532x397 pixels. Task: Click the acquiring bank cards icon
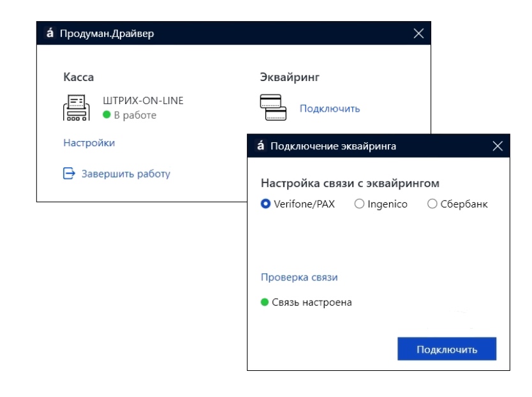point(273,107)
